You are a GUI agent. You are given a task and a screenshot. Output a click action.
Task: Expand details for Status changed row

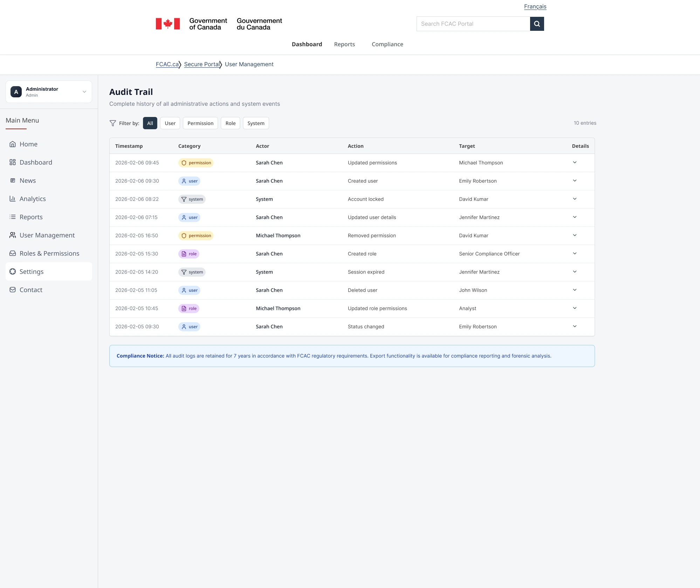point(575,326)
